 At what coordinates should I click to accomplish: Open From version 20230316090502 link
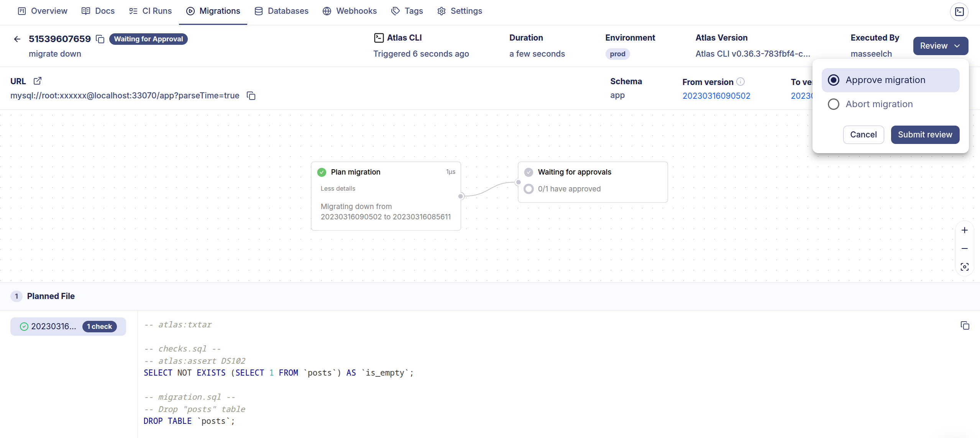click(716, 96)
